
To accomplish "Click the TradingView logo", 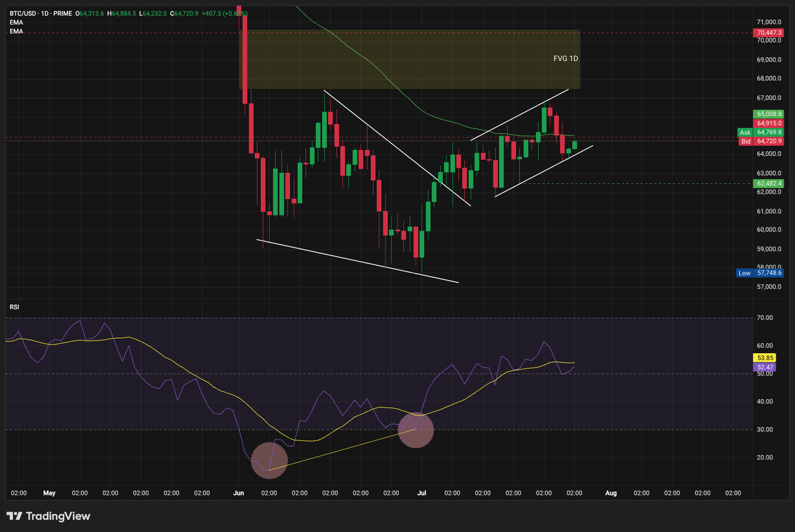I will (48, 516).
